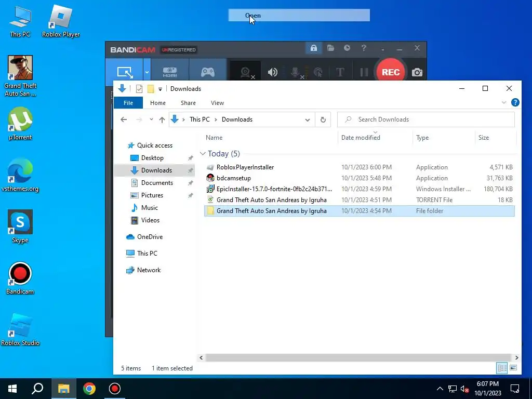Open the Home ribbon tab

tap(158, 103)
